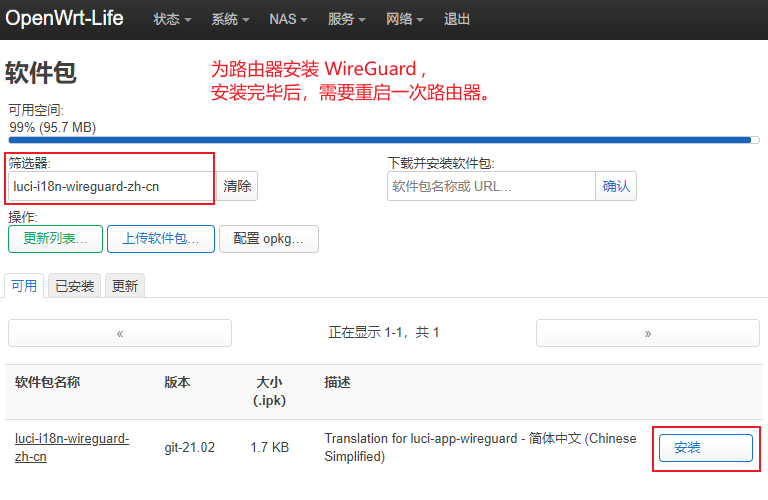
Task: Click the 描述 column header
Action: coord(337,382)
